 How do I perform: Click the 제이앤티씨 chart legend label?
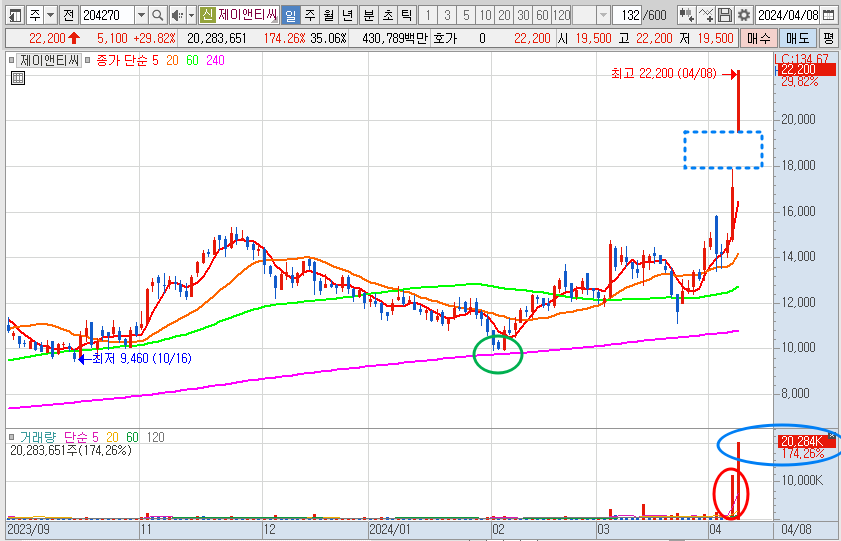(x=49, y=61)
